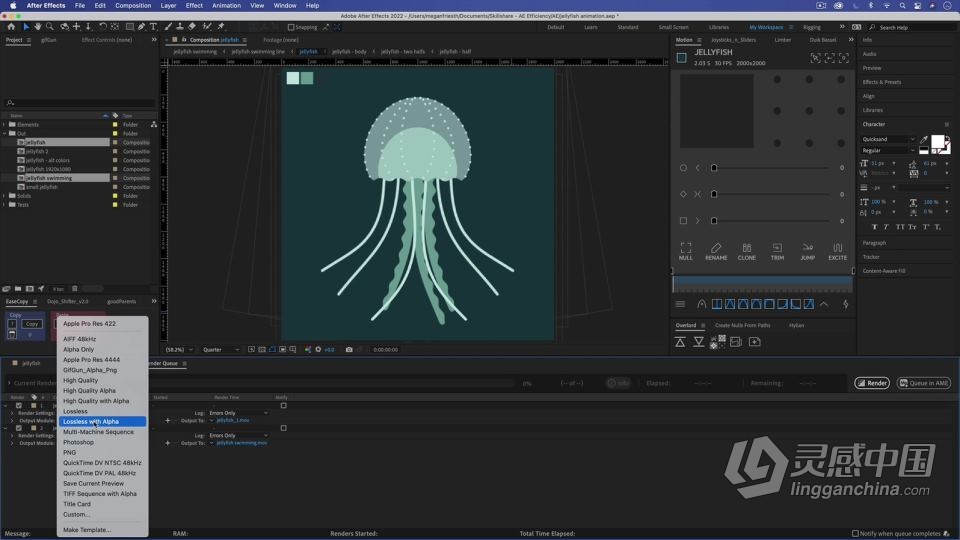Screen dimensions: 960x540
Task: Click the Render button
Action: (x=872, y=383)
